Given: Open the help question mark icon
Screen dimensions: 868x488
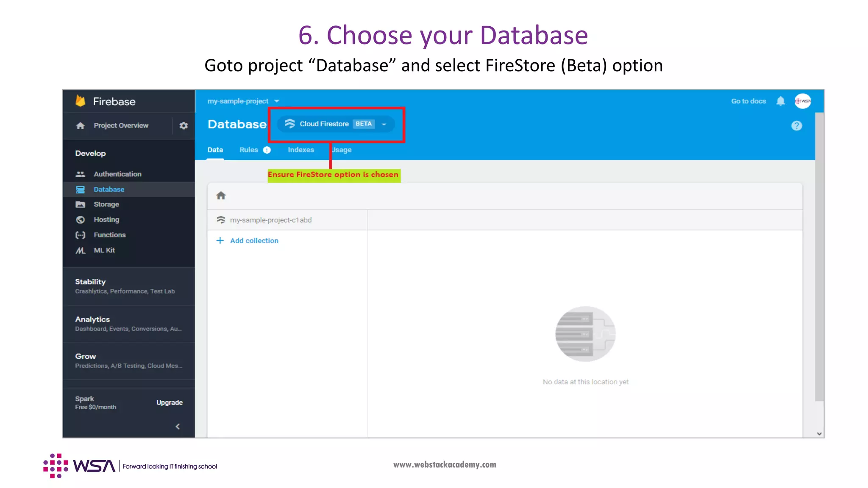Looking at the screenshot, I should pyautogui.click(x=796, y=126).
